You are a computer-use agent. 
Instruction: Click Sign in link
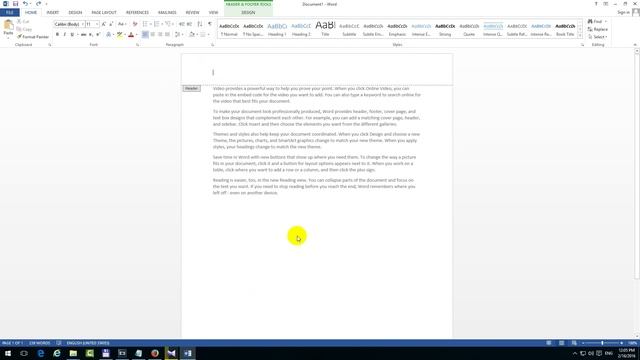[623, 12]
